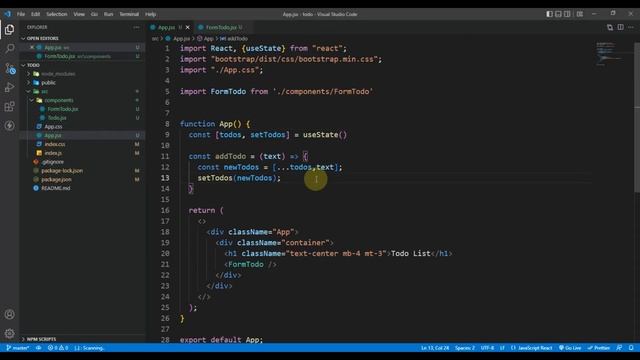640x360 pixels.
Task: Open package.json in the file tree
Action: pyautogui.click(x=56, y=180)
